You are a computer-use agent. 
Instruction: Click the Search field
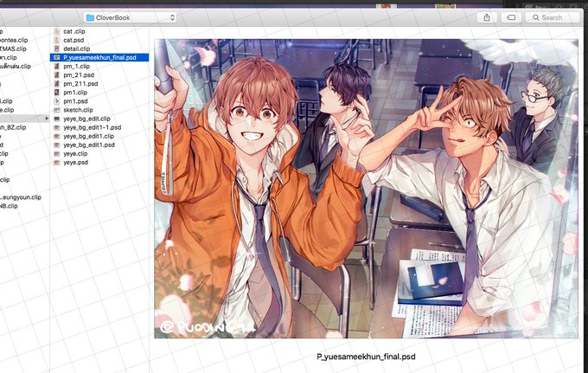pos(553,17)
